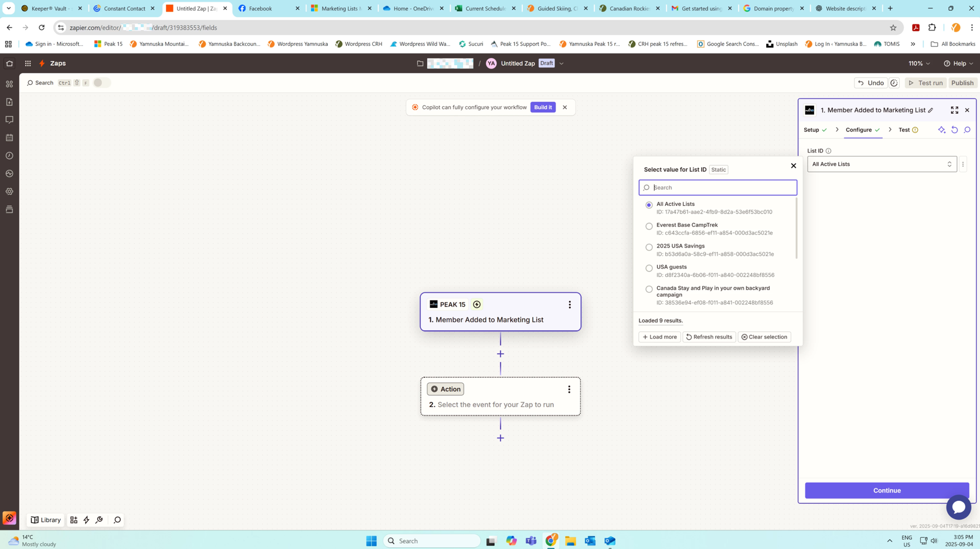Rename step using the pencil icon
This screenshot has width=980, height=549.
coord(931,110)
